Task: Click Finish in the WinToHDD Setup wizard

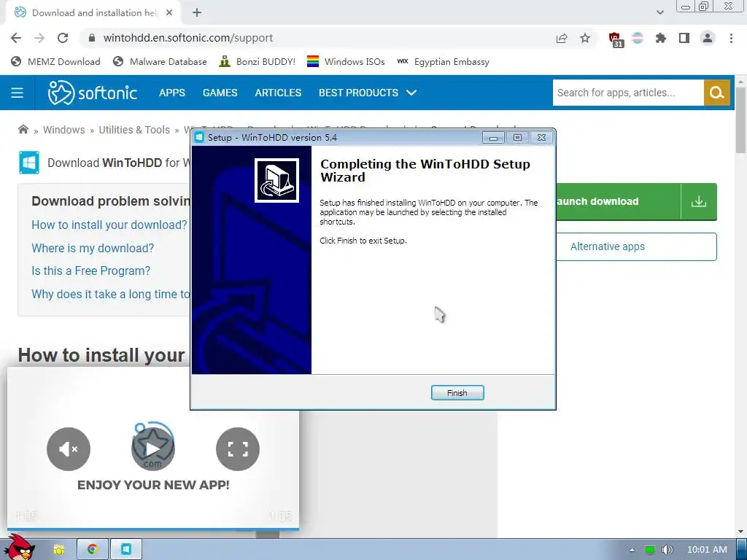Action: pyautogui.click(x=457, y=393)
